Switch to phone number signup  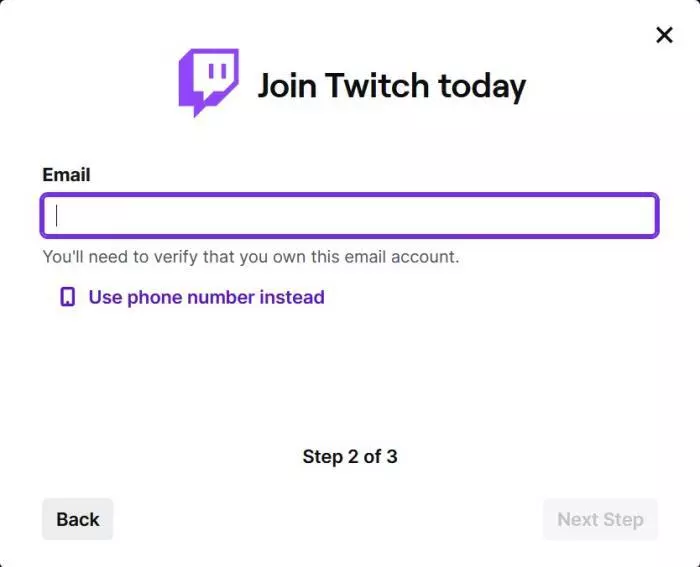[x=206, y=297]
